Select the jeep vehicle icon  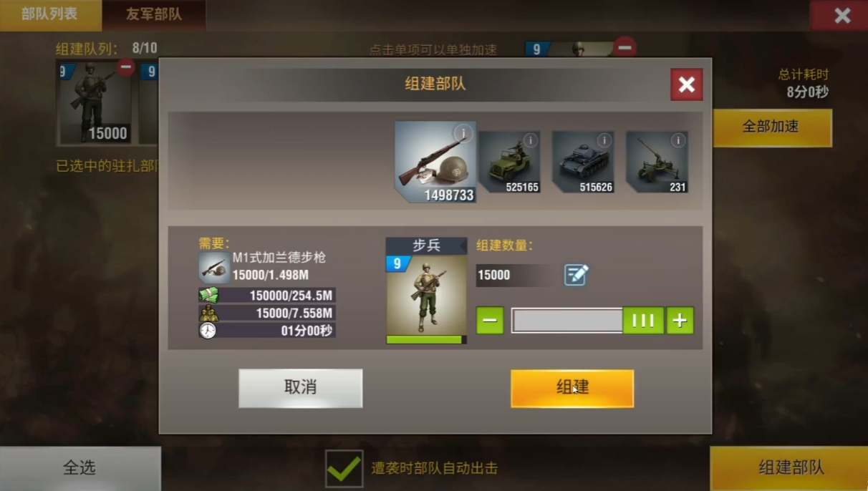509,162
